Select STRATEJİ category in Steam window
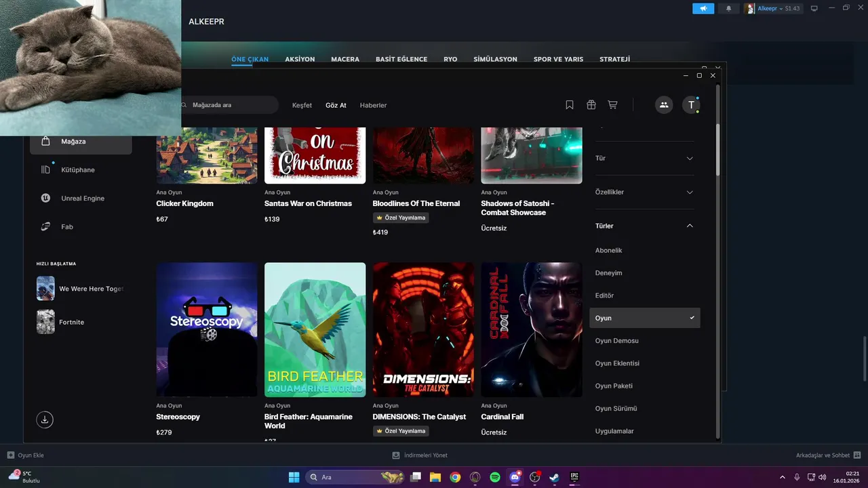 click(x=614, y=59)
